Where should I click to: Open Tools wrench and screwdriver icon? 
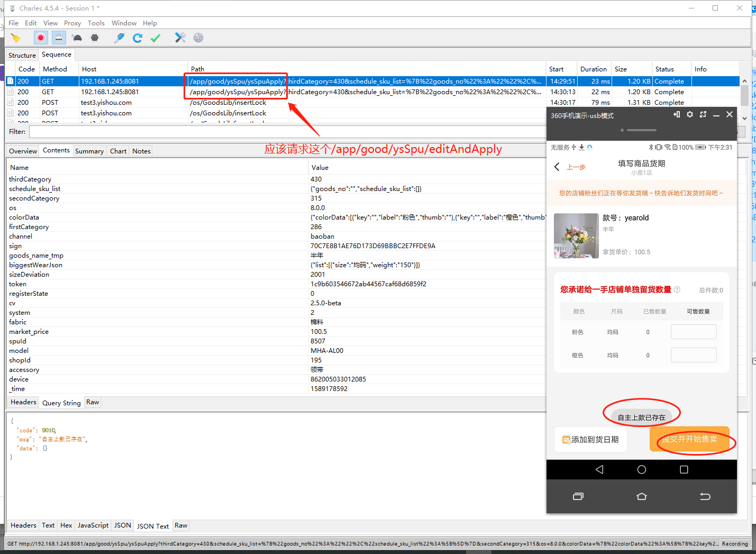point(180,38)
